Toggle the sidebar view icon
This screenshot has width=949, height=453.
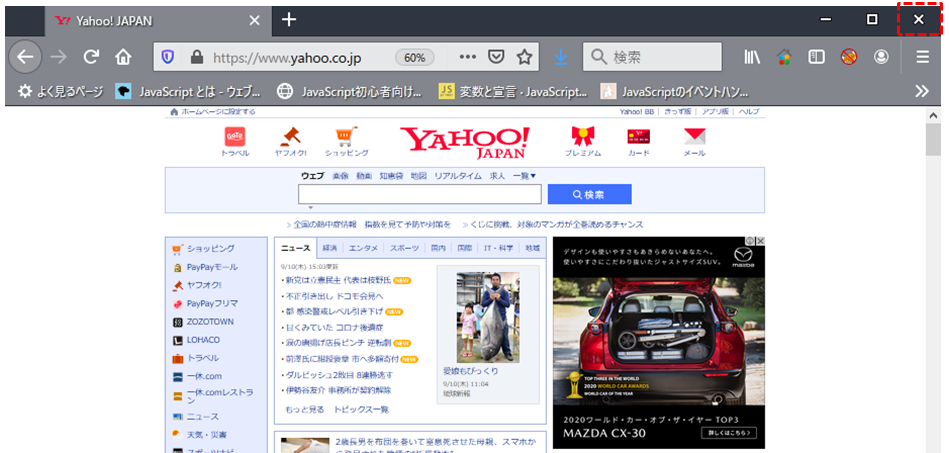816,57
